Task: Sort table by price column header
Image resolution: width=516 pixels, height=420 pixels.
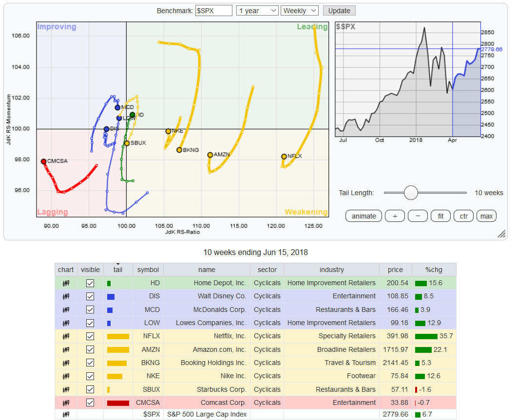Action: (395, 270)
